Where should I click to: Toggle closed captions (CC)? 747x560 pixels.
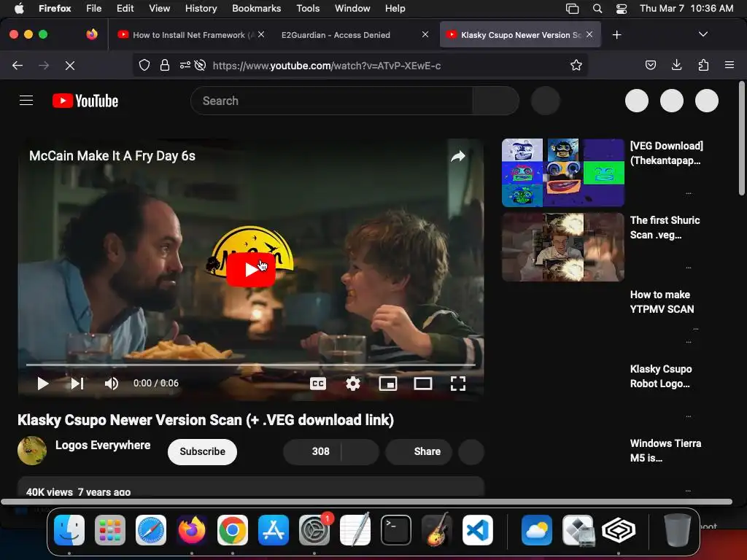(318, 384)
